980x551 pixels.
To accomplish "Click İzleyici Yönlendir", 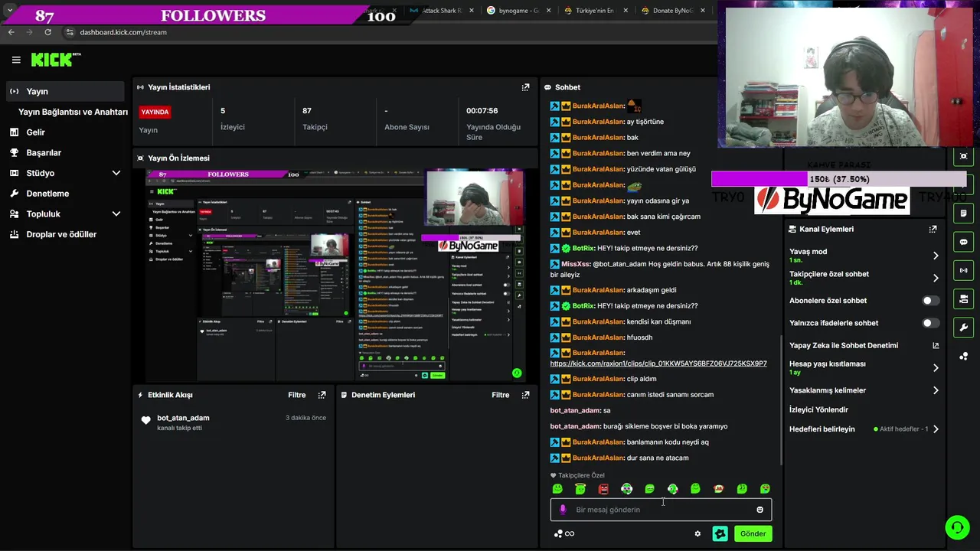I will [818, 409].
